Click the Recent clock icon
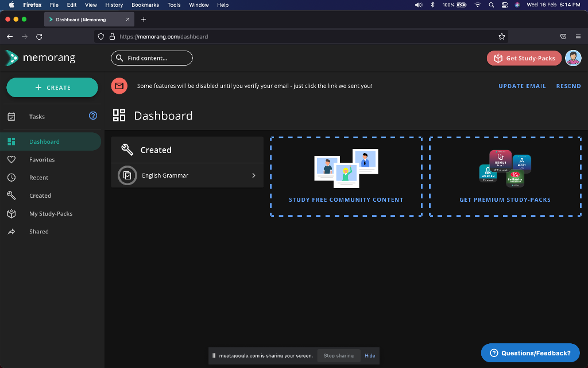The image size is (588, 368). (x=11, y=178)
